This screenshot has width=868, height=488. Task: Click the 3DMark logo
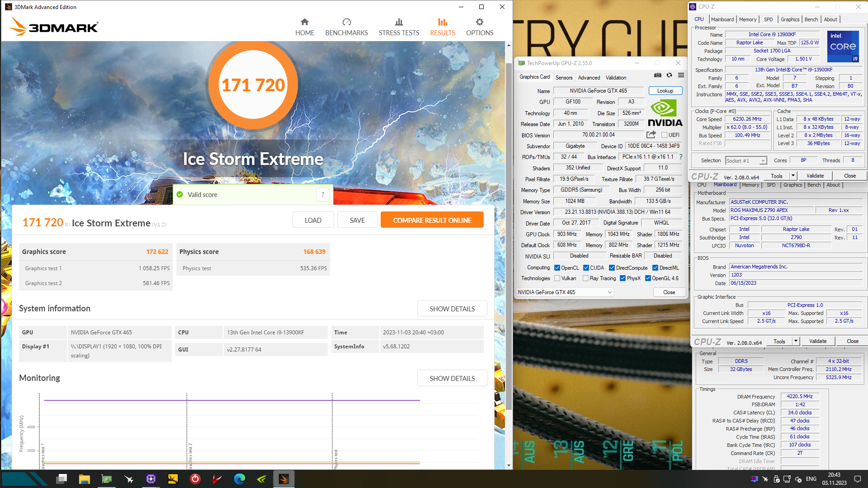(54, 27)
